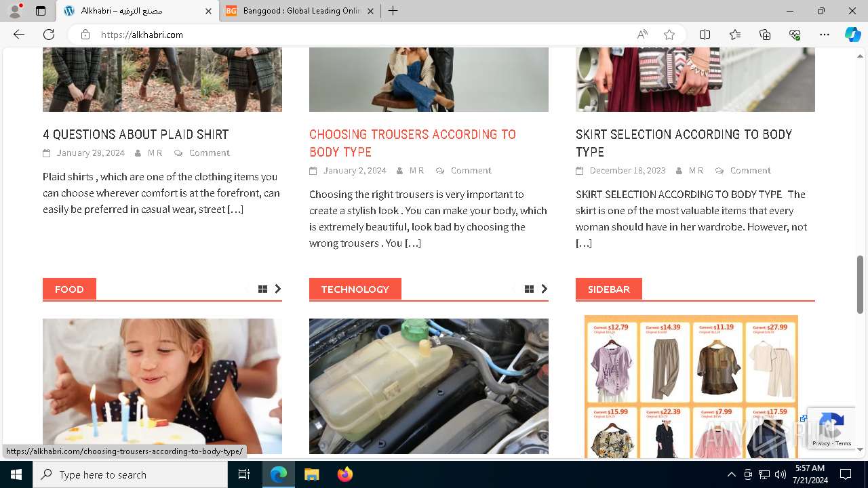Open Settings and more ellipsis menu
The image size is (868, 488).
click(x=825, y=35)
